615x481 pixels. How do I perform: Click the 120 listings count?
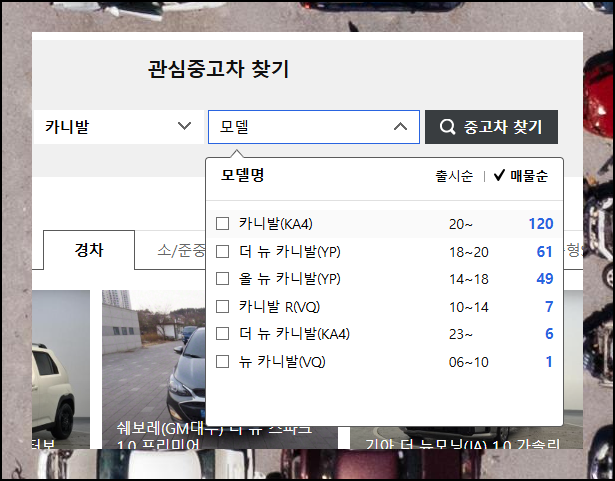coord(541,224)
